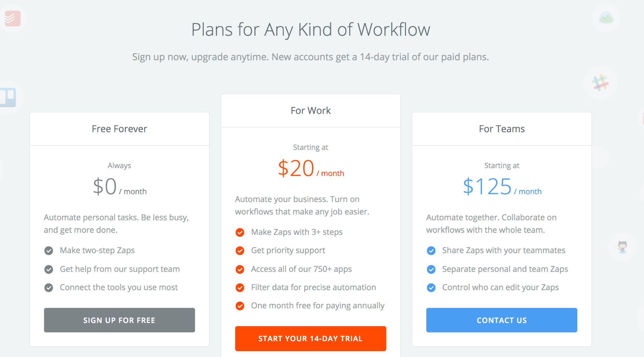The height and width of the screenshot is (357, 644).
Task: Click checkmark beside Make two-step Zaps
Action: pyautogui.click(x=49, y=251)
